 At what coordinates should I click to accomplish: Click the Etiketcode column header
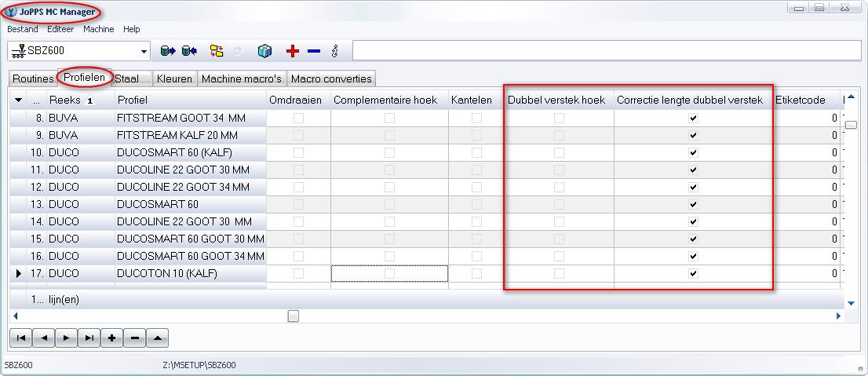coord(807,100)
